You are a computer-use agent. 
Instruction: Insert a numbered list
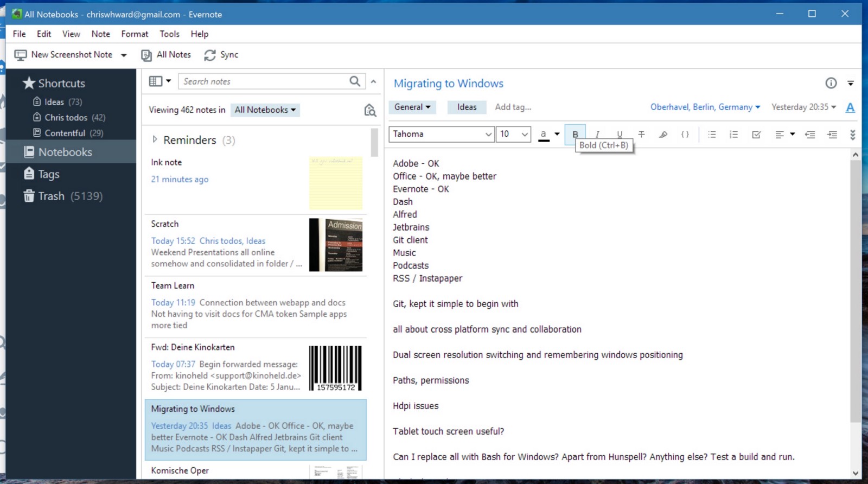coord(733,134)
